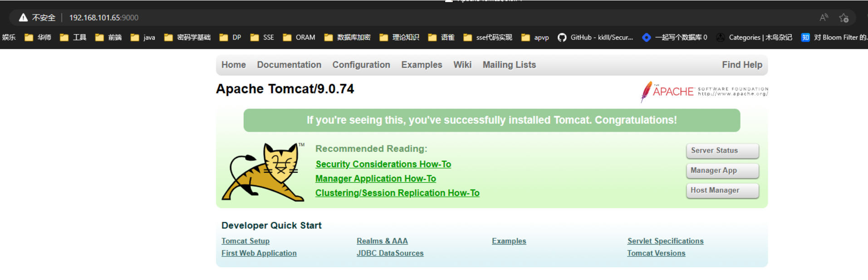
Task: Add page to favorites with star icon
Action: coord(843,18)
